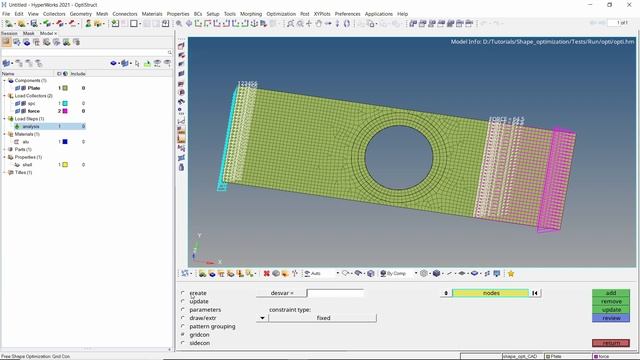Viewport: 640px width, 360px height.
Task: Open the By Comp color mode dropdown
Action: 416,273
